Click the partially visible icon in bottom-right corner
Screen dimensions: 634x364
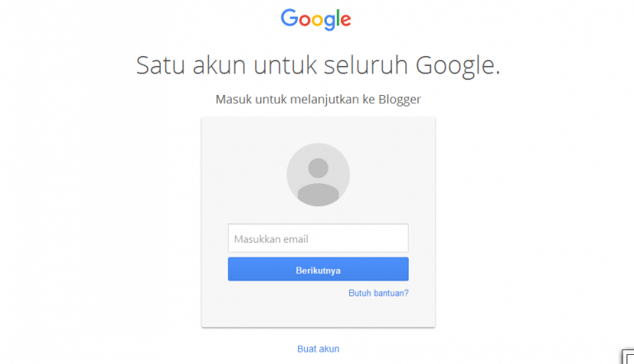[x=628, y=357]
